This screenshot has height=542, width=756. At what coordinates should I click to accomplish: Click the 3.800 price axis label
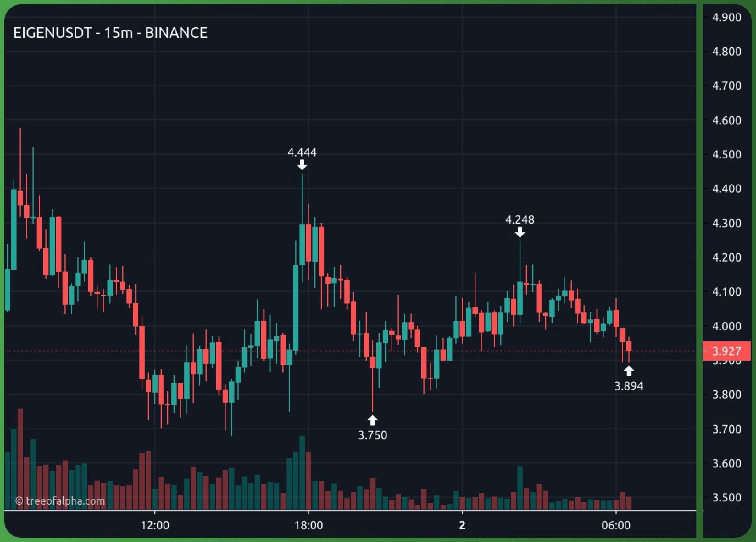[x=727, y=394]
